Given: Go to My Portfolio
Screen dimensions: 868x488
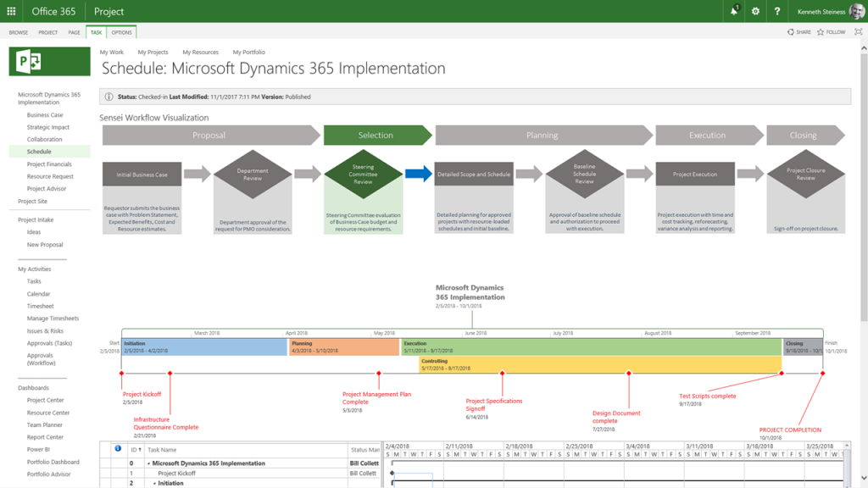Looking at the screenshot, I should tap(249, 52).
